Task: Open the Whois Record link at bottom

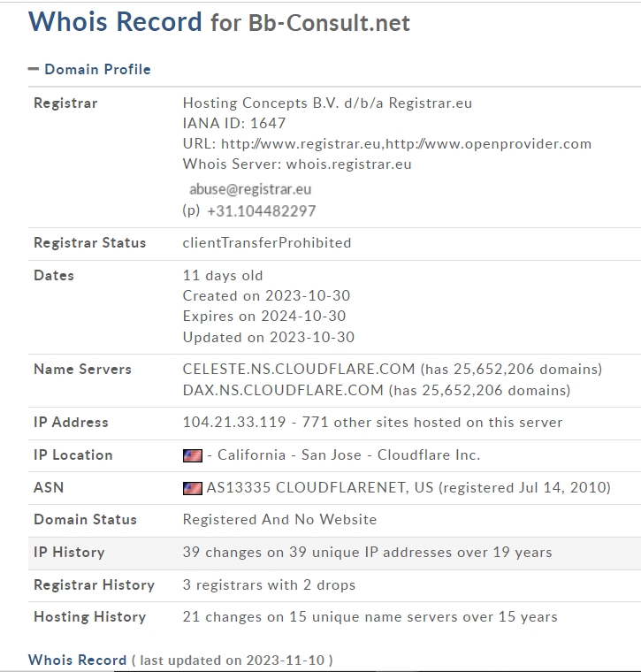Action: coord(77,660)
